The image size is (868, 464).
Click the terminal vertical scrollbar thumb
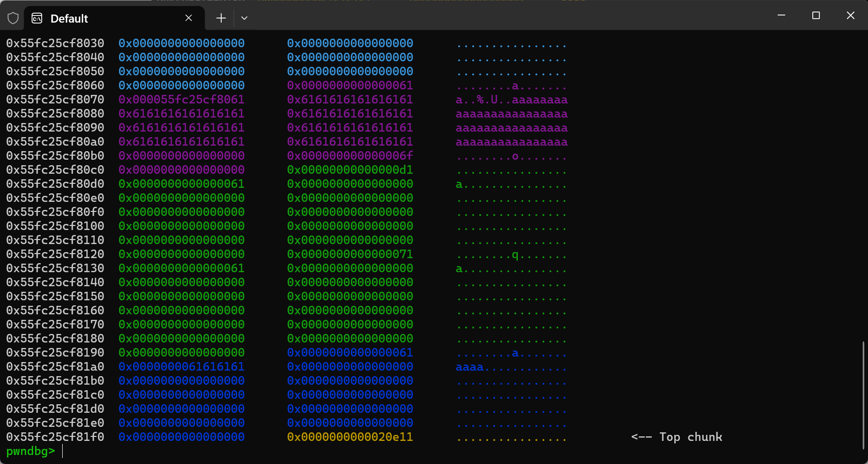point(863,395)
